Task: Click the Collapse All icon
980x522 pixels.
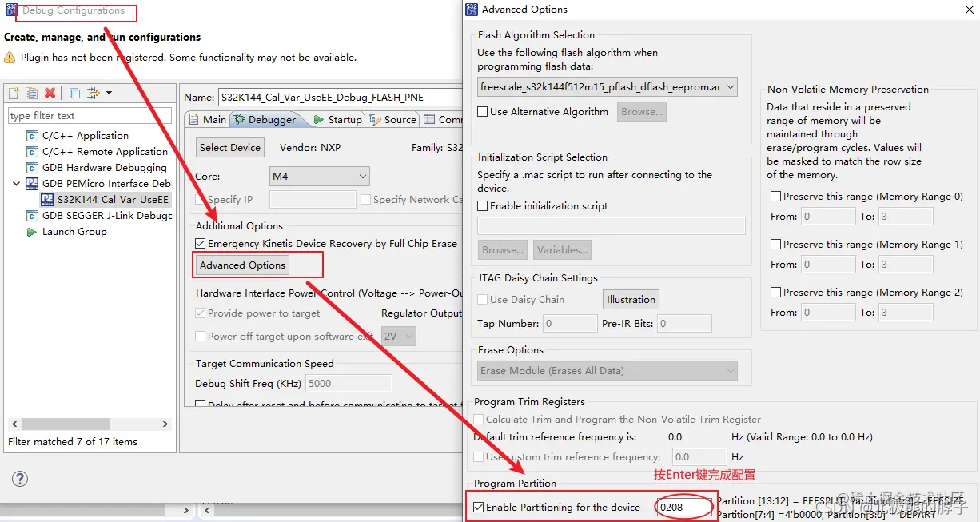Action: coord(74,94)
